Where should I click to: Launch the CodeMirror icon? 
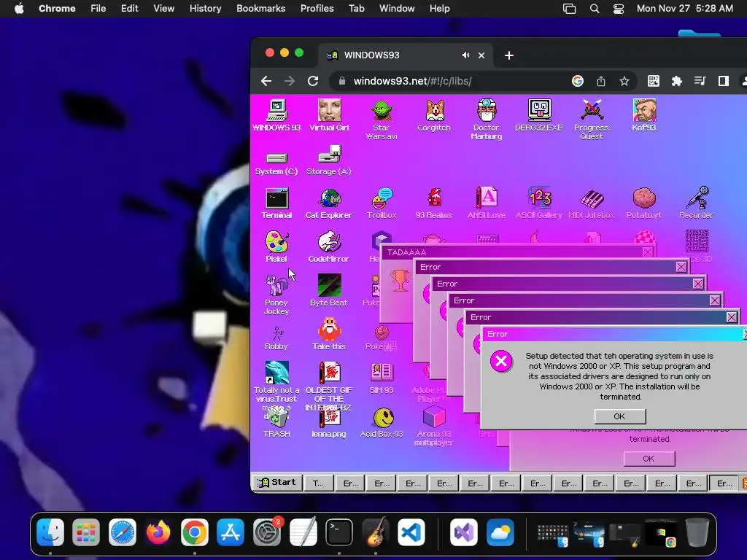coord(329,246)
